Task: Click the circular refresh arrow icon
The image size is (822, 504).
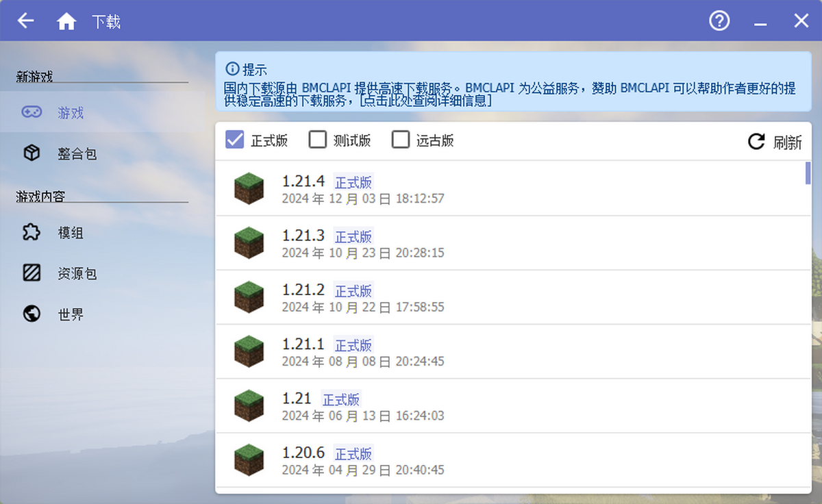Action: click(756, 140)
